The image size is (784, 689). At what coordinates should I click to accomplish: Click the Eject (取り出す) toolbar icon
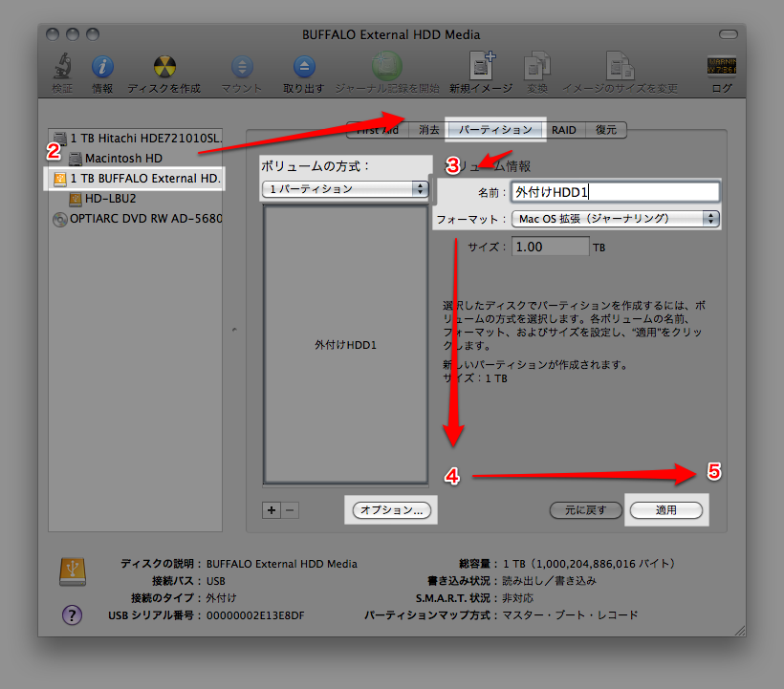pyautogui.click(x=304, y=67)
